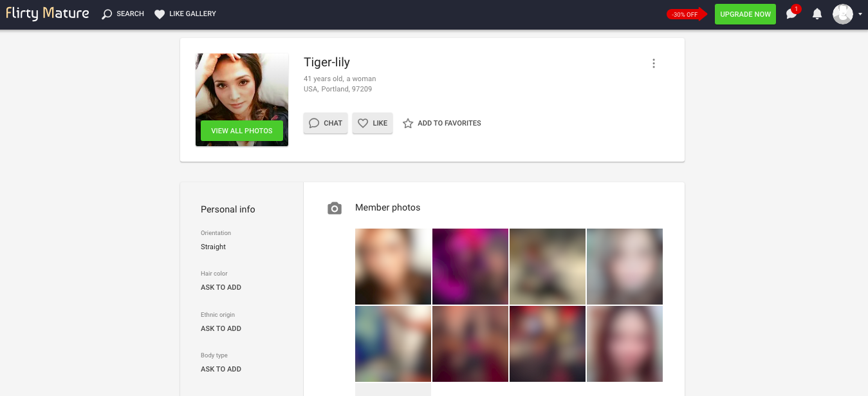The image size is (868, 396).
Task: Click the "-30% OFF" discount badge
Action: coord(686,14)
